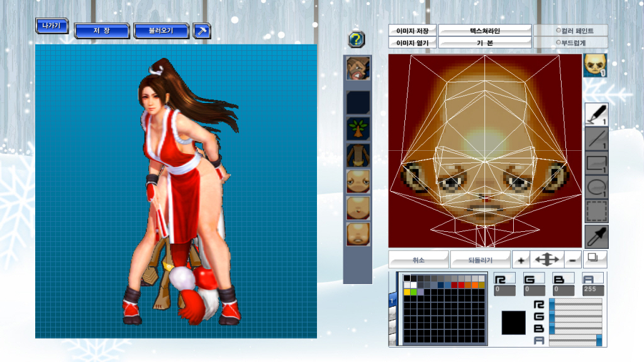Switch to palette tab 2
Image resolution: width=644 pixels, height=362 pixels.
(x=392, y=314)
